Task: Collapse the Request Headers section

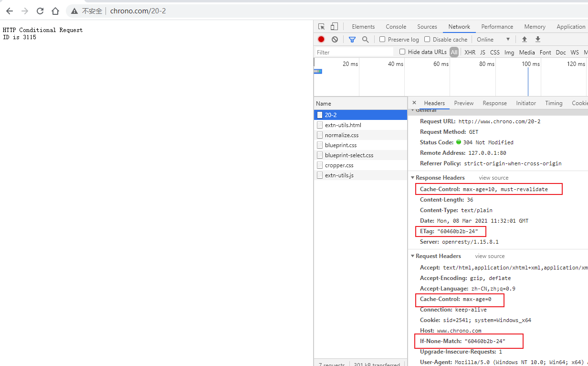Action: (413, 256)
